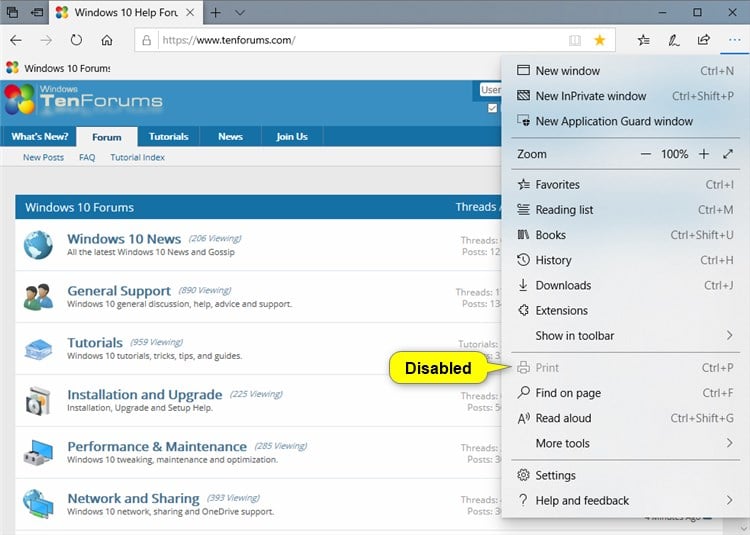The width and height of the screenshot is (750, 535).
Task: Open the New Posts link
Action: 43,157
